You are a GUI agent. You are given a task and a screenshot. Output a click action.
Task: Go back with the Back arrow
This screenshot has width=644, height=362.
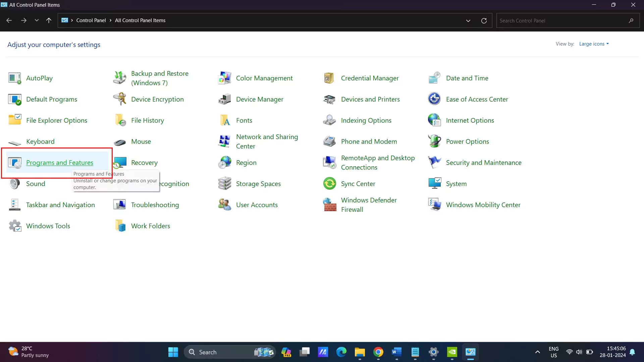pos(9,20)
